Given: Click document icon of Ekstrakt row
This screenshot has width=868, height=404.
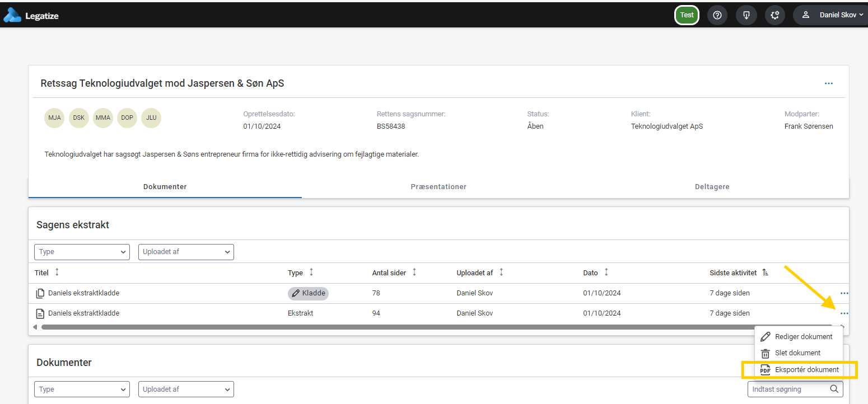Looking at the screenshot, I should 40,313.
